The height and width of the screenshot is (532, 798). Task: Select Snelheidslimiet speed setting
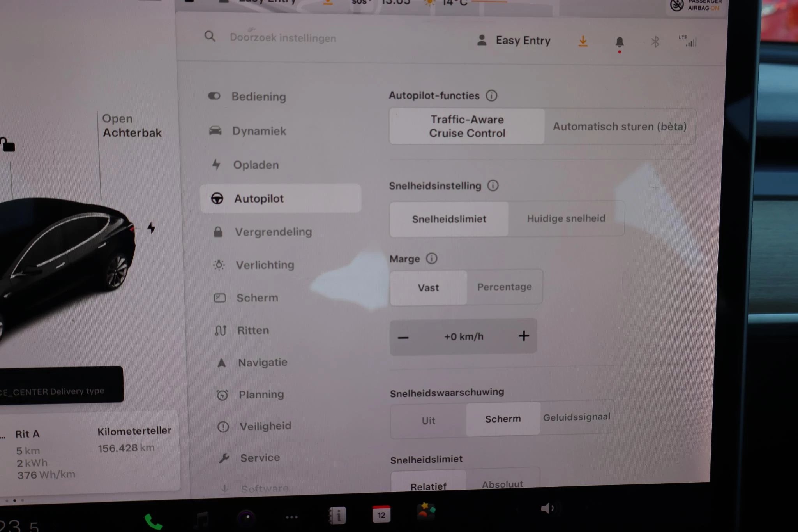coord(449,218)
